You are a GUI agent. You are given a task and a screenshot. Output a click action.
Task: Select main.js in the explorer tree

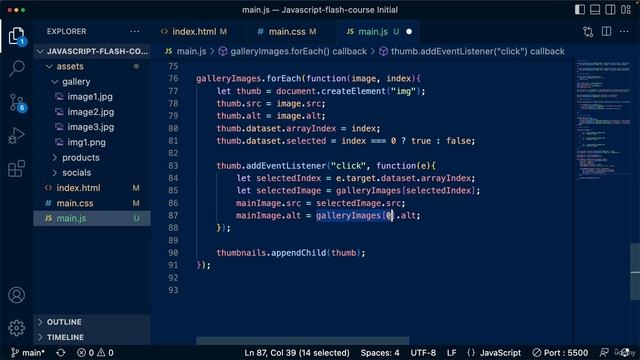[92, 218]
